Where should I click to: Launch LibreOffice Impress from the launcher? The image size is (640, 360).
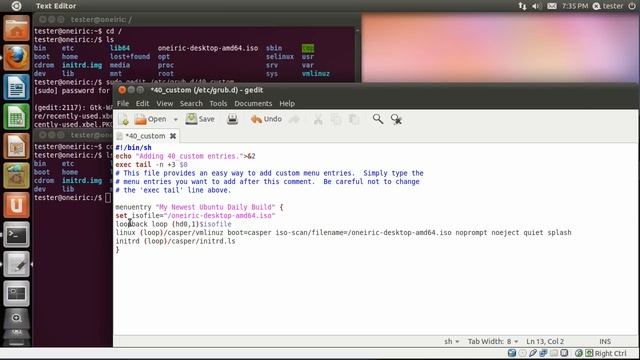point(16,146)
